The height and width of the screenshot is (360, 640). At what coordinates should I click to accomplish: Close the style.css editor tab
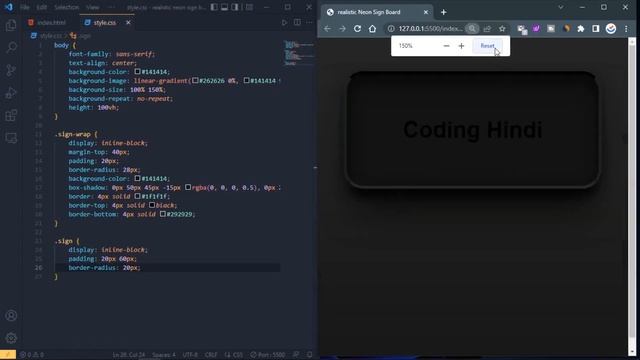pos(128,22)
